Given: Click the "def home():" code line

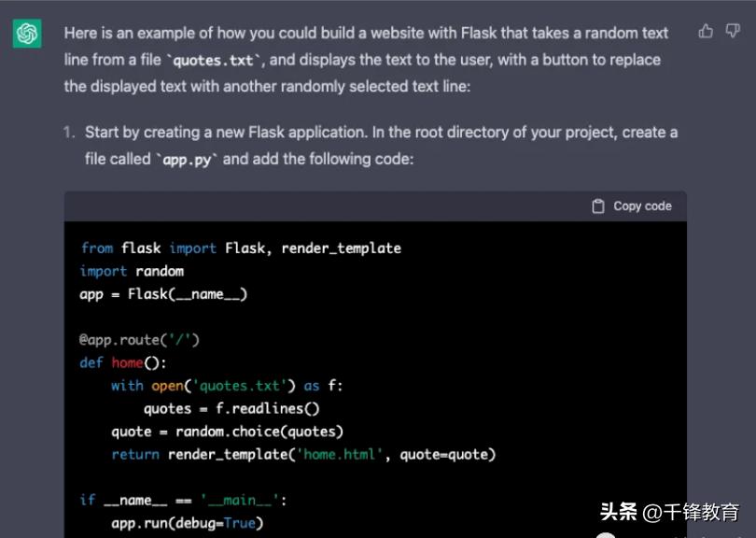Looking at the screenshot, I should point(122,362).
